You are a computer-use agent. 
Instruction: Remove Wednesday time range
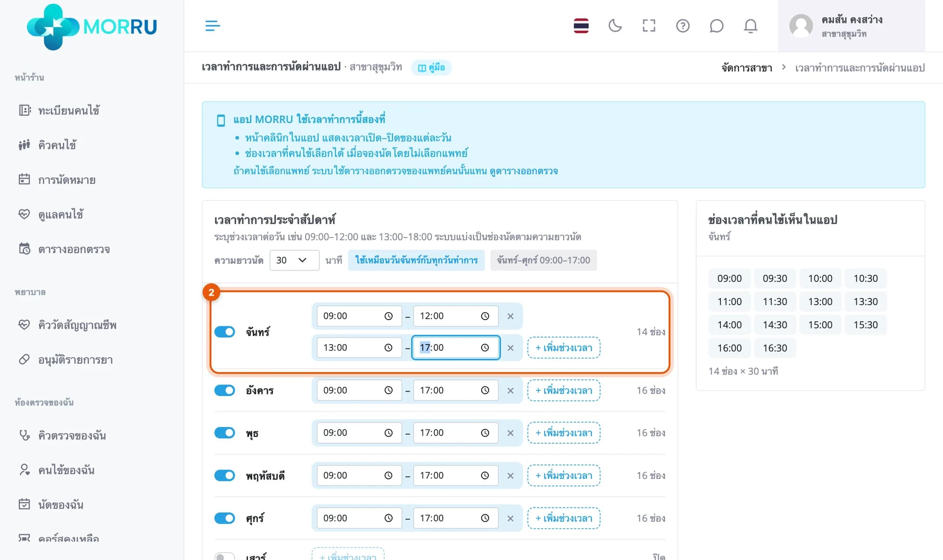click(x=510, y=433)
